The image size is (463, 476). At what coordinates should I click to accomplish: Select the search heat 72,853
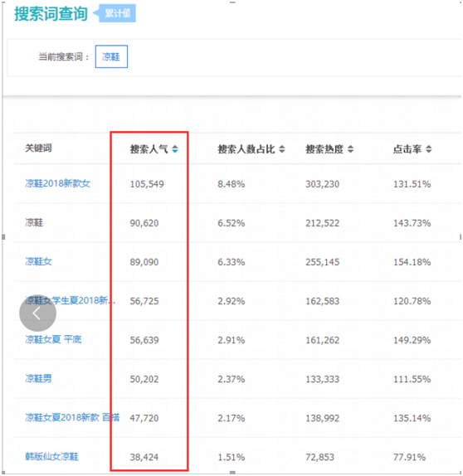click(x=319, y=457)
